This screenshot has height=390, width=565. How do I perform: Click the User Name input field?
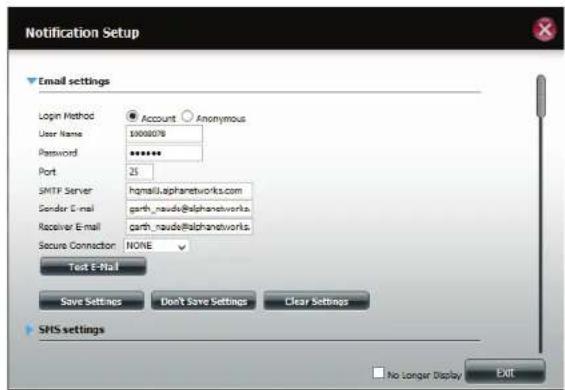164,134
